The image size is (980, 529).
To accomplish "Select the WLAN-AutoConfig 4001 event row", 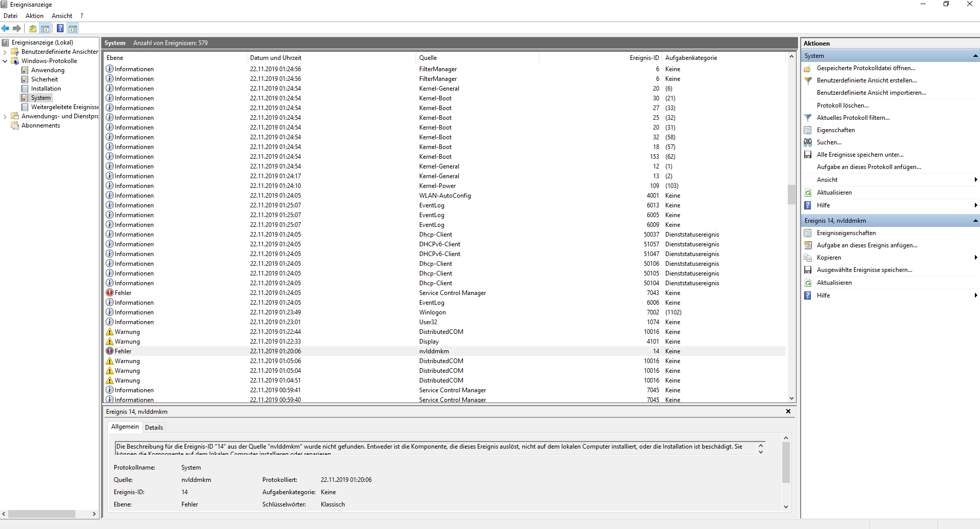I will 445,196.
